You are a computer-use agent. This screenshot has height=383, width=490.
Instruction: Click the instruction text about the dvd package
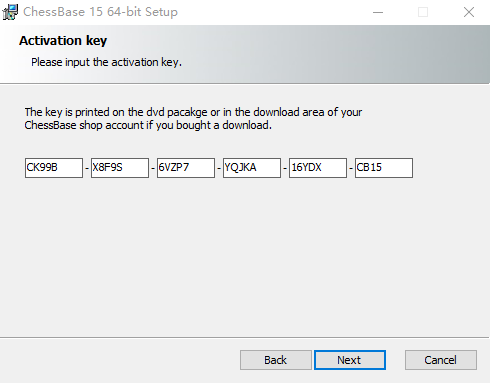[193, 119]
